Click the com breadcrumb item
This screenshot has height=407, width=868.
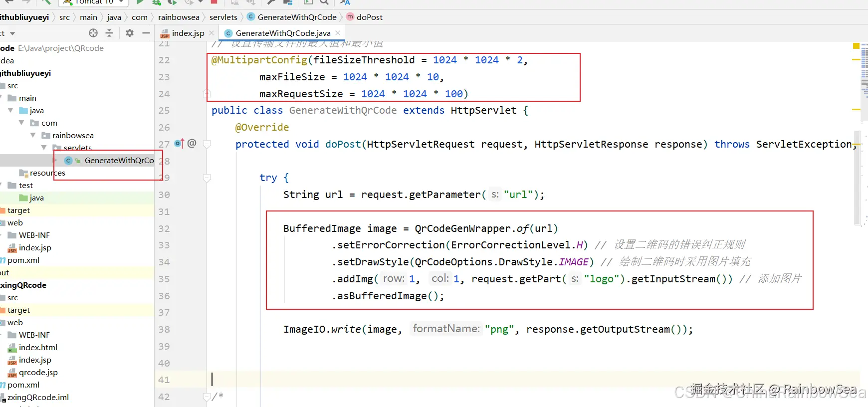[x=140, y=17]
